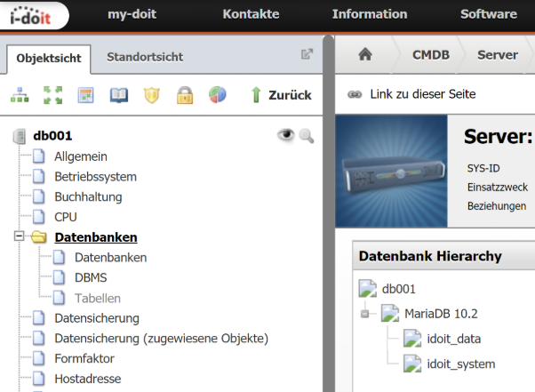Click the Zurück button

280,94
